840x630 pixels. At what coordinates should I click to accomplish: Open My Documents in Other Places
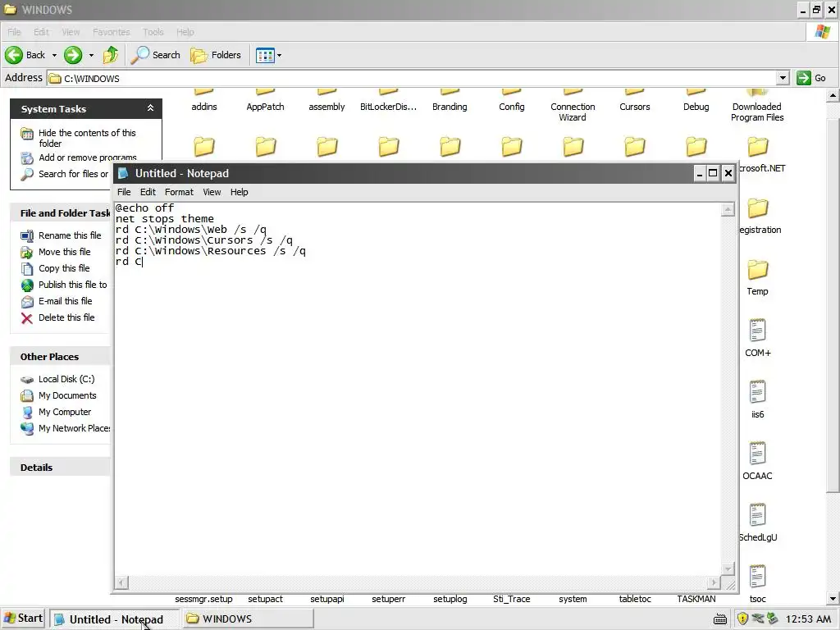point(67,395)
